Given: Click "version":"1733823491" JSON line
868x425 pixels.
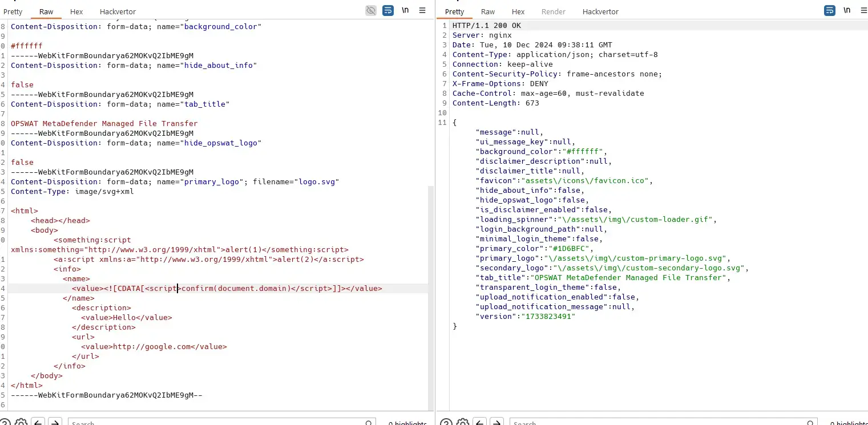Looking at the screenshot, I should tap(526, 317).
